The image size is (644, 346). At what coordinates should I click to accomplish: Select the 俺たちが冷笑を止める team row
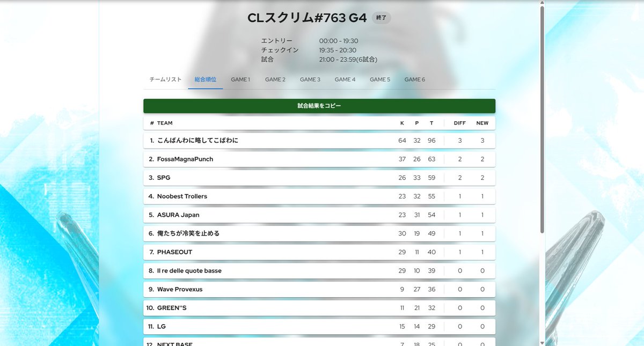point(319,234)
